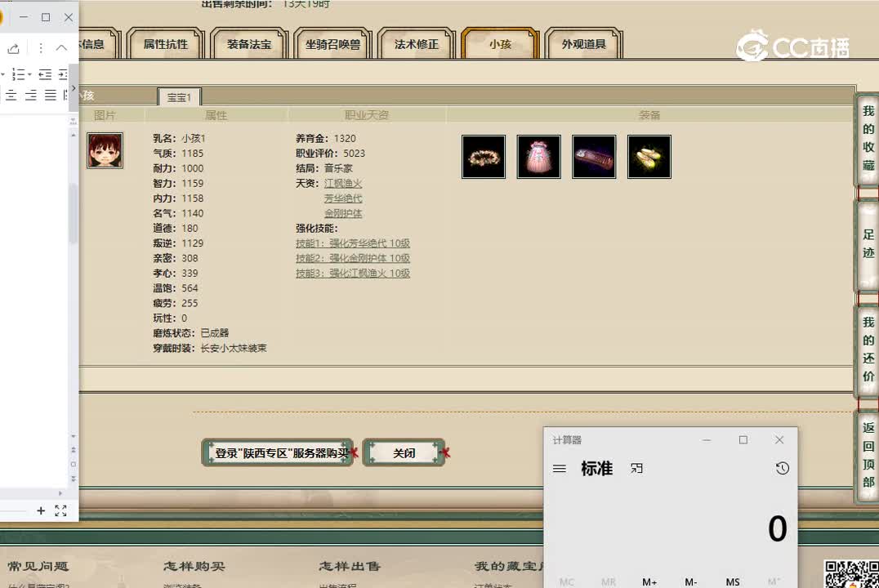Click the 江枫渔火 talent link
Image resolution: width=879 pixels, height=588 pixels.
(x=343, y=183)
